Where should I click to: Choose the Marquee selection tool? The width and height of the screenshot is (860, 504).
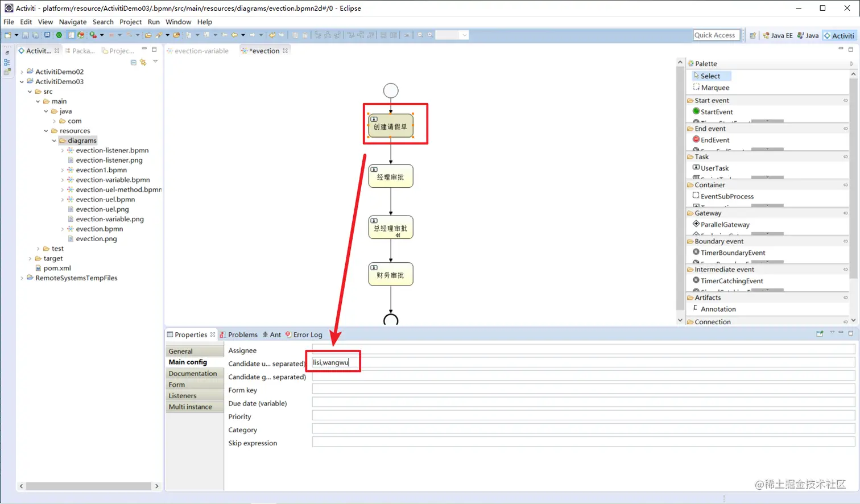pos(711,88)
